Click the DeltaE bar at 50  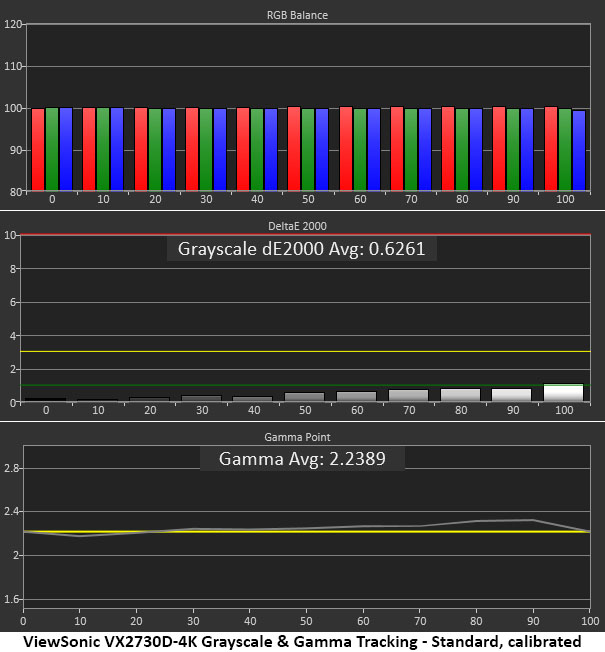click(304, 397)
